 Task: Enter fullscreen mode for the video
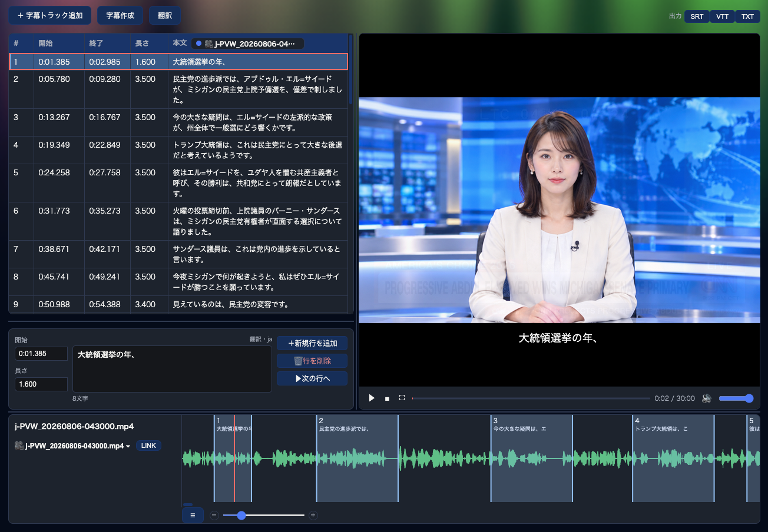pyautogui.click(x=402, y=398)
